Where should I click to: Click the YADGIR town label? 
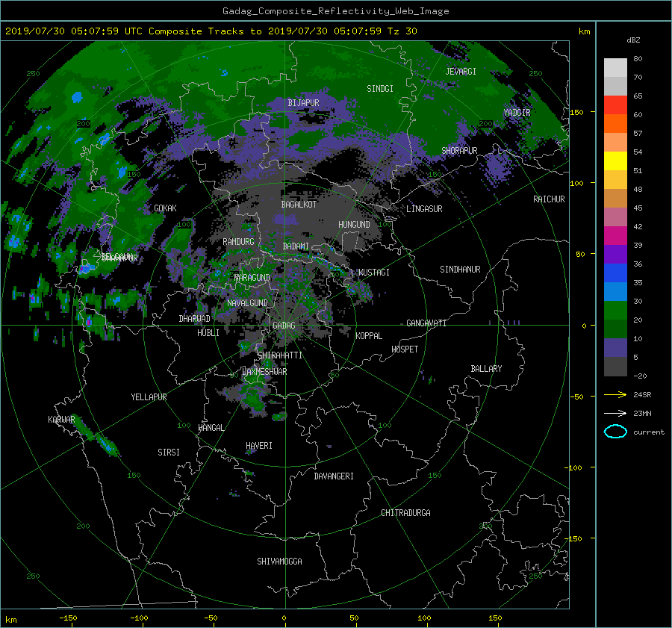click(517, 113)
